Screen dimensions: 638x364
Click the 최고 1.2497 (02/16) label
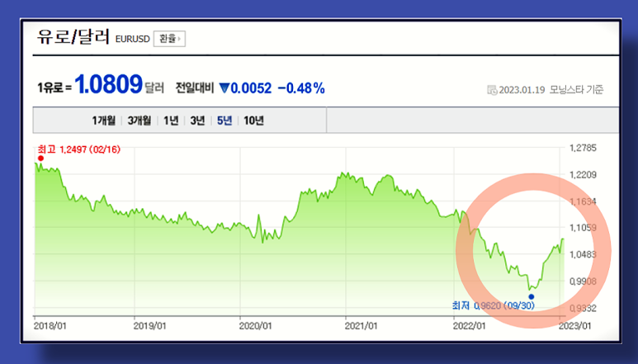coord(79,149)
